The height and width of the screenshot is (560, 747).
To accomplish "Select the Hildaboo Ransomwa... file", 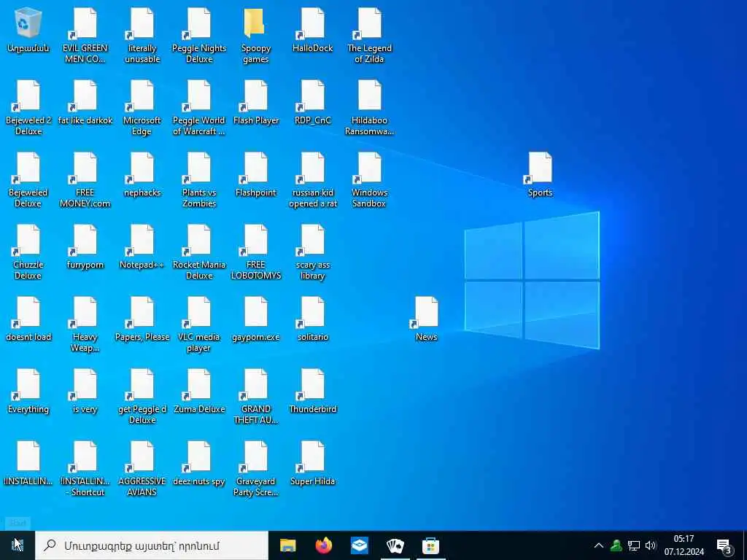I will 369,108.
